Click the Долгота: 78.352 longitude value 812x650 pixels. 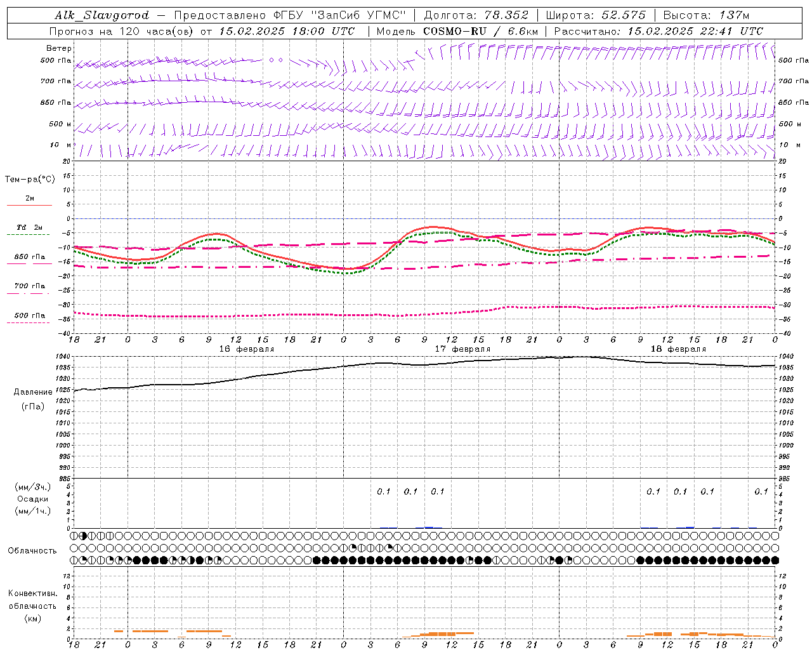pyautogui.click(x=476, y=15)
